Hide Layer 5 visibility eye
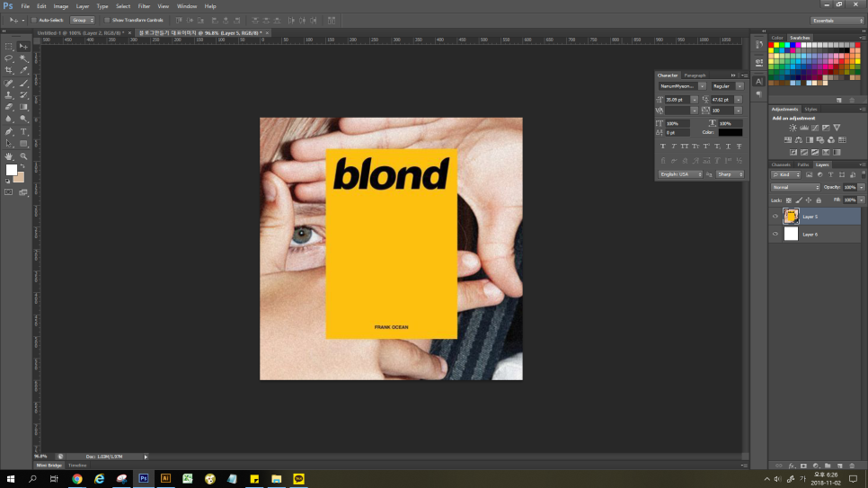Viewport: 868px width, 488px height. tap(775, 217)
